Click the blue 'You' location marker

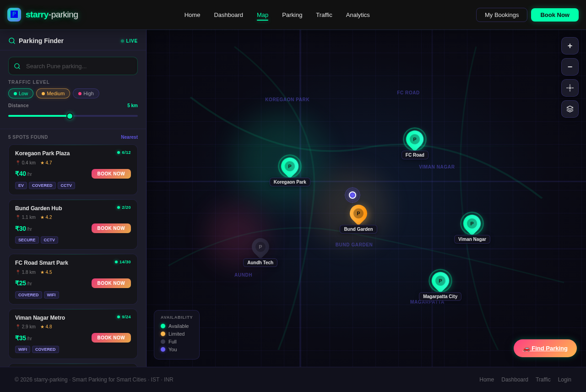click(x=353, y=195)
